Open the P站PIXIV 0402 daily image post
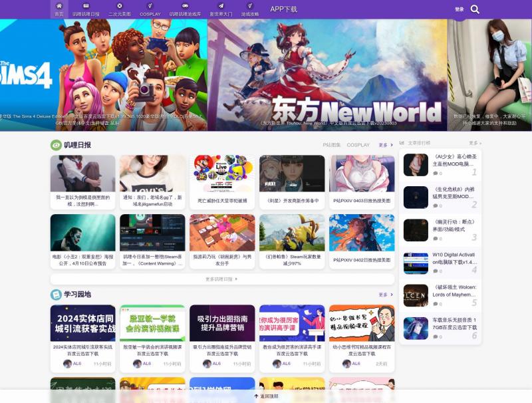Image resolution: width=532 pixels, height=403 pixels. pos(362,260)
